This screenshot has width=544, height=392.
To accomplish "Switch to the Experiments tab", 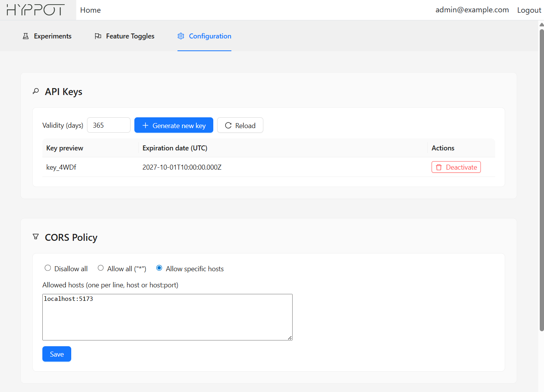I will 53,36.
